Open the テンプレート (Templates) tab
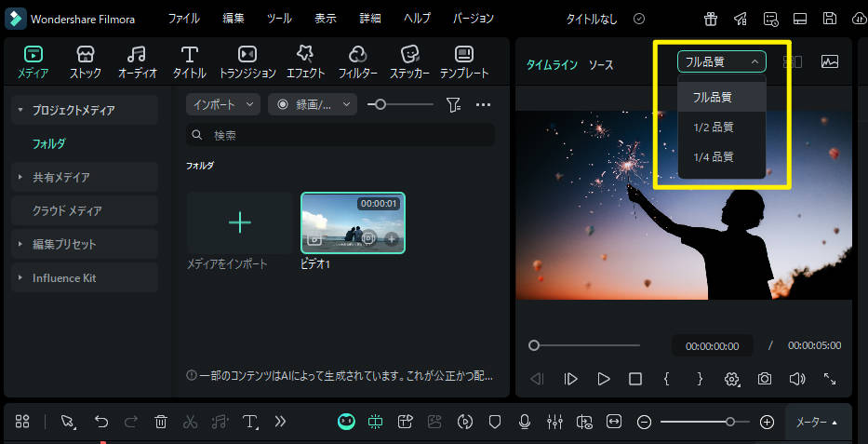The height and width of the screenshot is (444, 868). pos(464,62)
